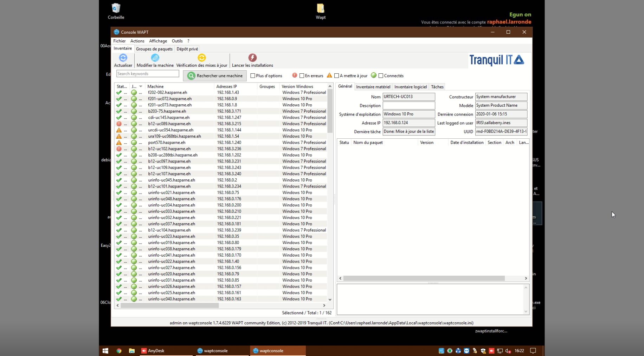
Task: Enable the A mettre à jour checkbox
Action: [336, 75]
